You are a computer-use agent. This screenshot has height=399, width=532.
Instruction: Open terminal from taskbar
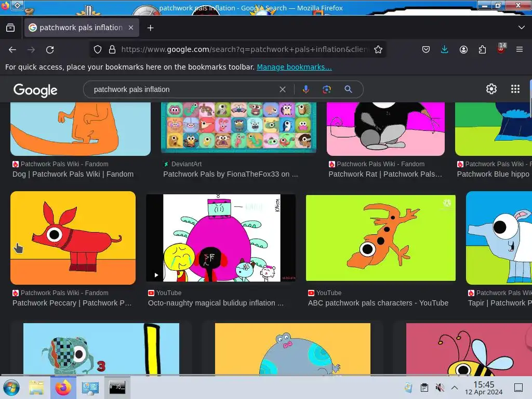(117, 387)
